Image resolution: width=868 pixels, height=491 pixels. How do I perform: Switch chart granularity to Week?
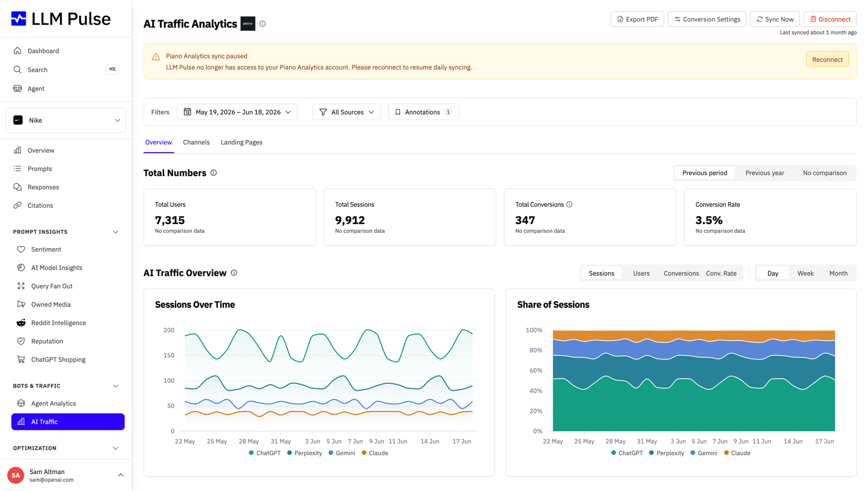pyautogui.click(x=805, y=273)
